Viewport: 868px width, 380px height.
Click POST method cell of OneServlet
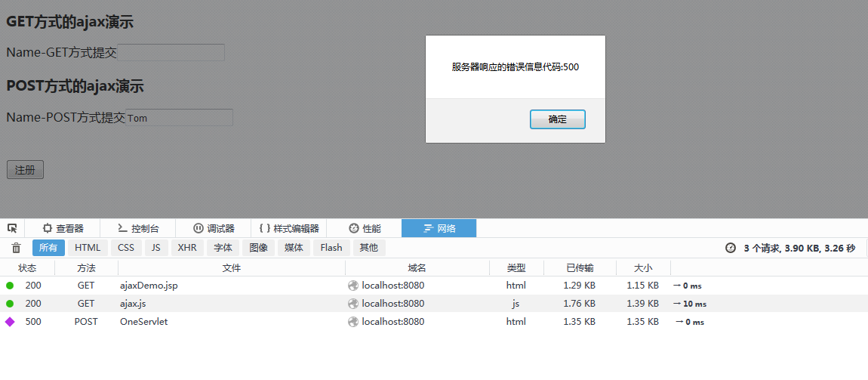tap(86, 321)
